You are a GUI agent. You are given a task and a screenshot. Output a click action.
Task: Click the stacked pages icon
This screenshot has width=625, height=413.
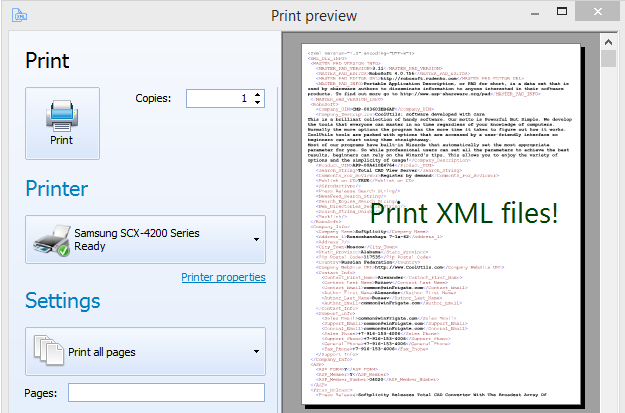click(49, 350)
